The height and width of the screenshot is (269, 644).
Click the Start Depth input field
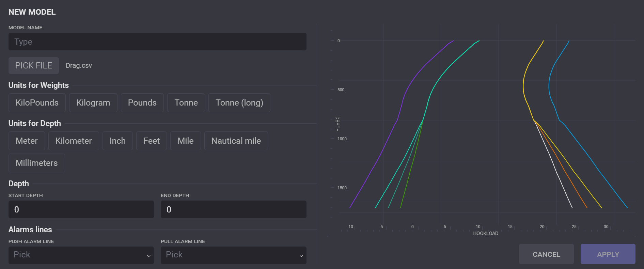pos(81,209)
